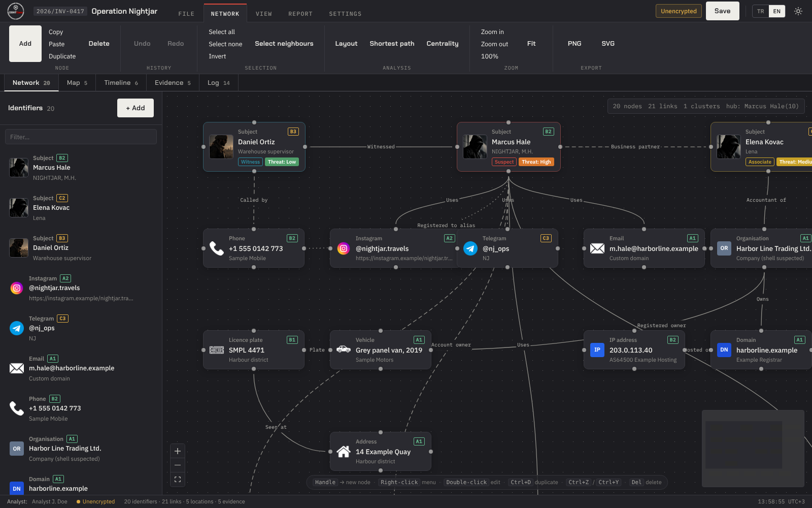Toggle the light/dark theme sun icon
The height and width of the screenshot is (508, 812).
798,11
